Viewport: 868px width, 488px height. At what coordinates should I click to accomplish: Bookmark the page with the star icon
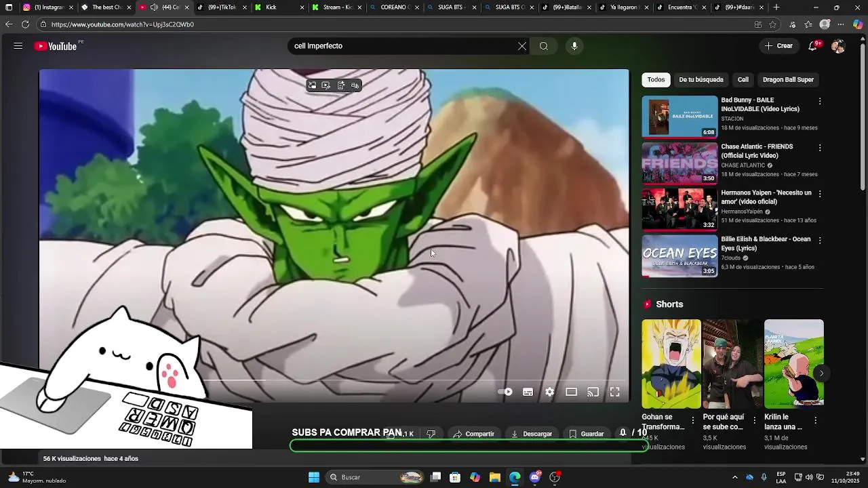pos(772,24)
